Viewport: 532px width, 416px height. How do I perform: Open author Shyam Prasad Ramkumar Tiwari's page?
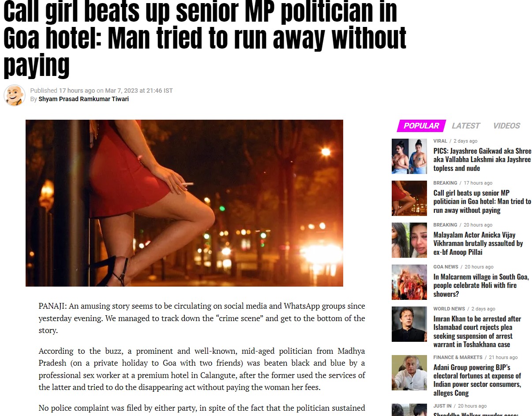(x=83, y=99)
